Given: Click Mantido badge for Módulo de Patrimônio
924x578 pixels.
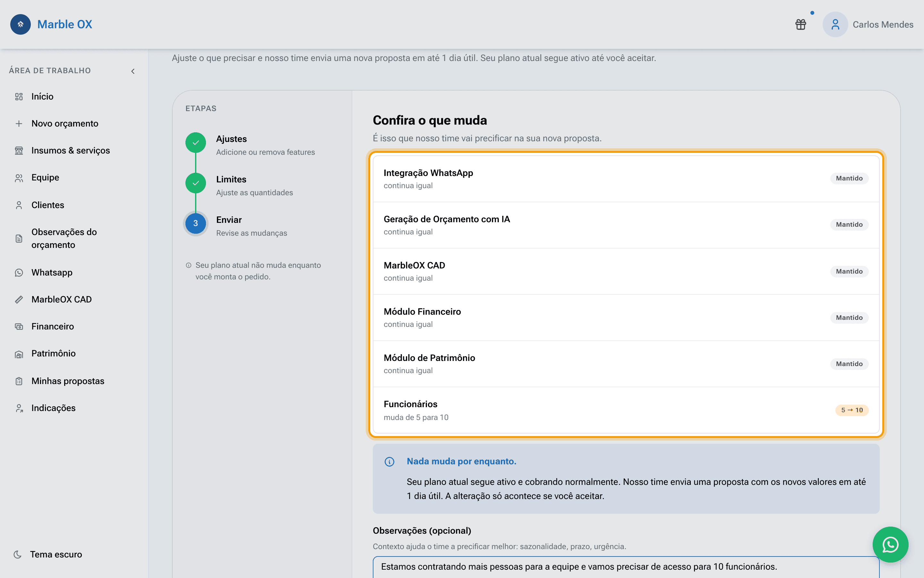Looking at the screenshot, I should 849,364.
